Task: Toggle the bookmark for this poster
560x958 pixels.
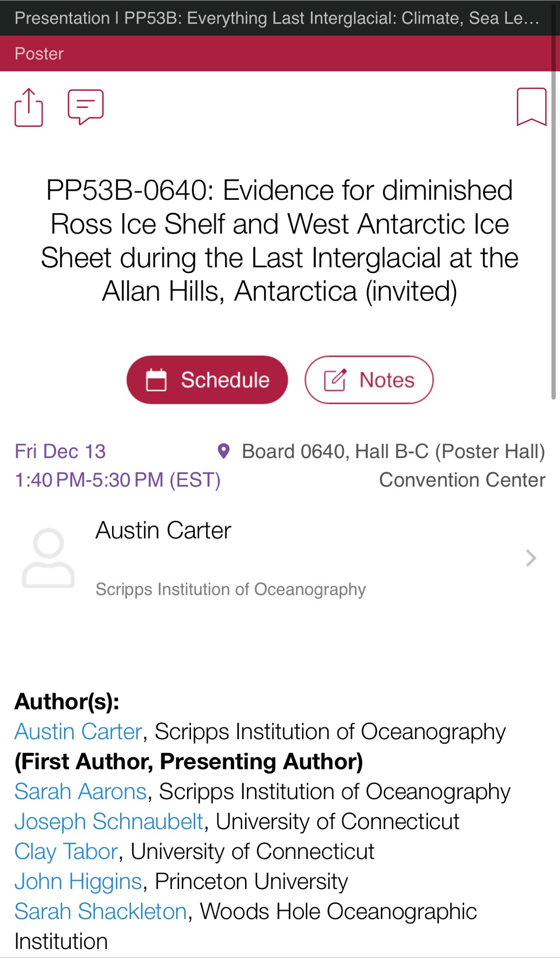Action: tap(531, 107)
